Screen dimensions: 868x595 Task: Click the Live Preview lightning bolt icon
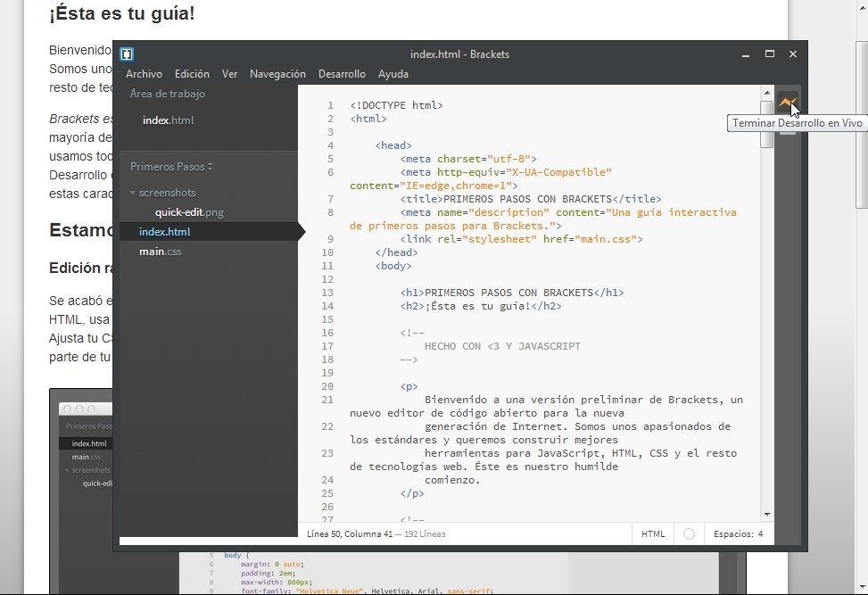point(787,102)
